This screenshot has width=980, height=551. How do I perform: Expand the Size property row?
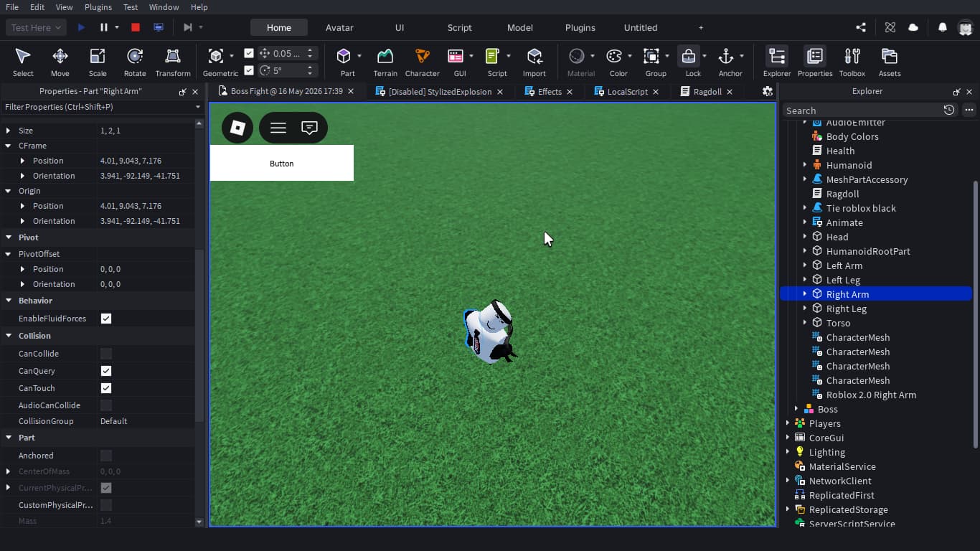point(9,131)
